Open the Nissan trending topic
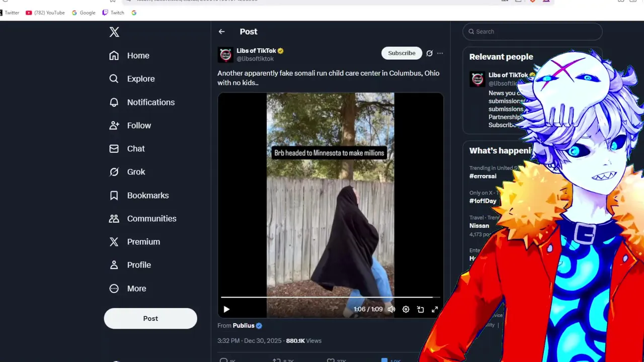Viewport: 644px width, 362px height. [479, 226]
